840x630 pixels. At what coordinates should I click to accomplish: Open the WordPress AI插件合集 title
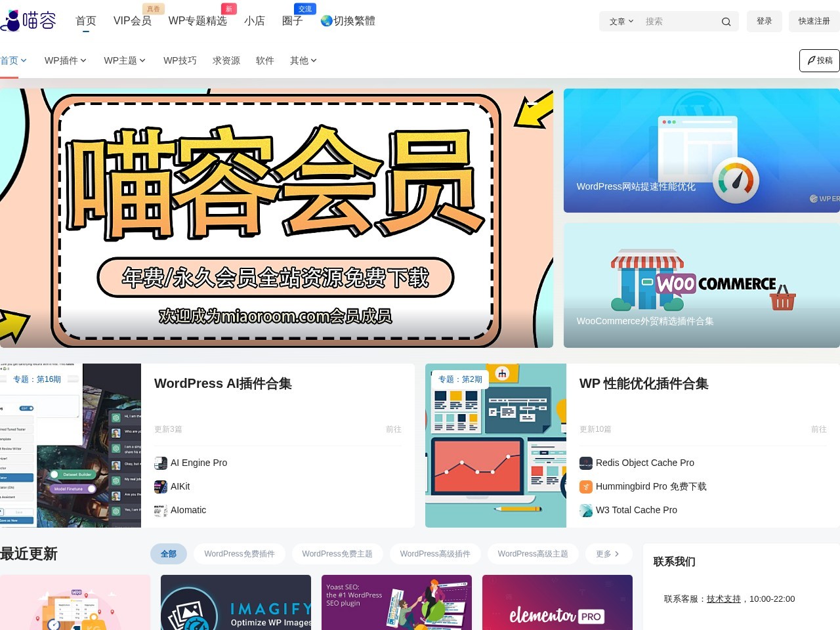click(x=223, y=384)
